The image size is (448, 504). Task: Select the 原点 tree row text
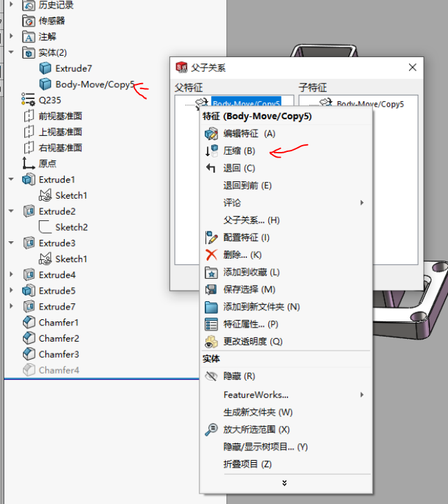pos(47,164)
